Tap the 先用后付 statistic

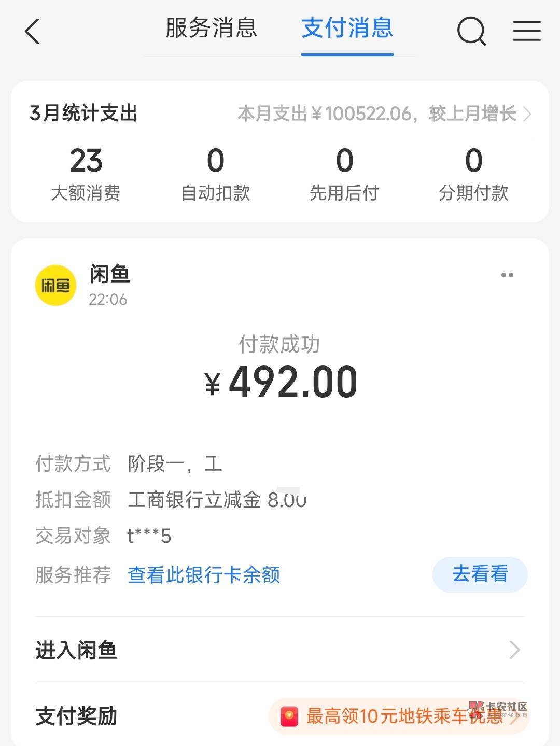[344, 174]
